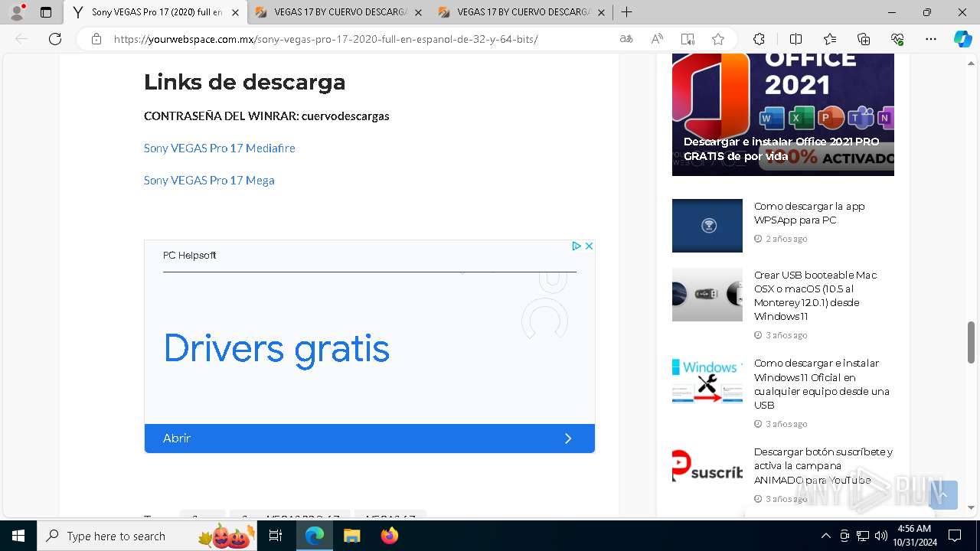This screenshot has width=980, height=551.
Task: Activate the read aloud icon
Action: (x=657, y=39)
